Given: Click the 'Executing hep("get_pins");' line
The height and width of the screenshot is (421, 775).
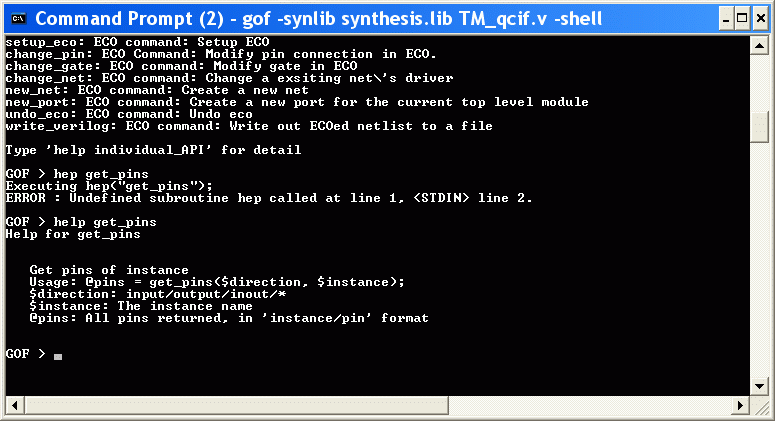Looking at the screenshot, I should click(x=109, y=186).
